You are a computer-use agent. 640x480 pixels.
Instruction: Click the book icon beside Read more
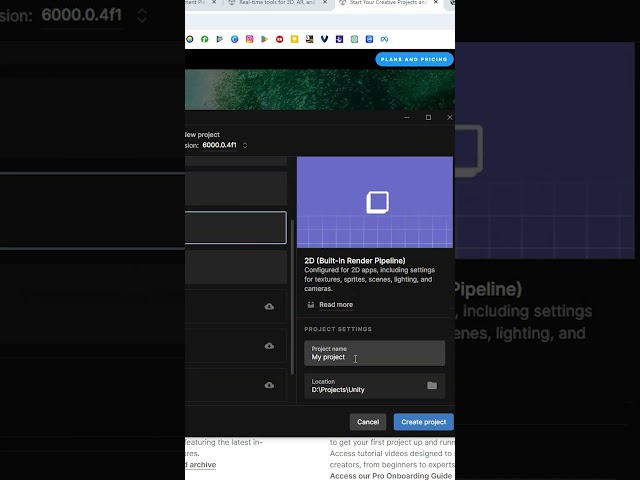(311, 304)
